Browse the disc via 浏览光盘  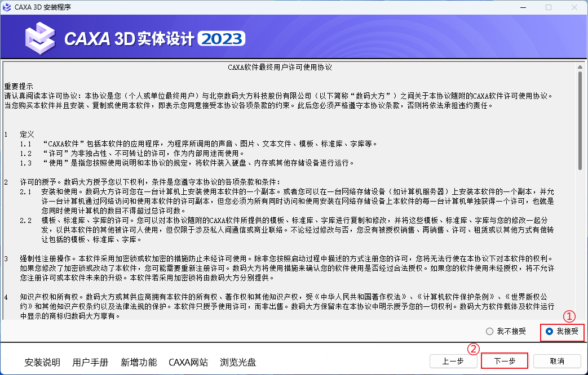coord(238,362)
